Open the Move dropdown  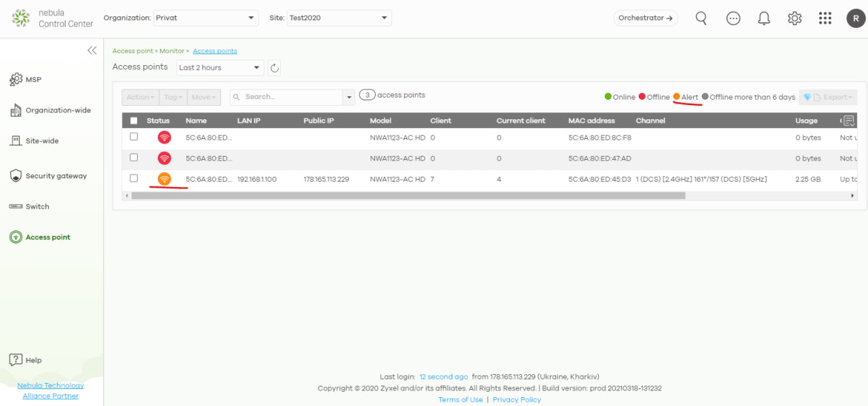point(204,98)
